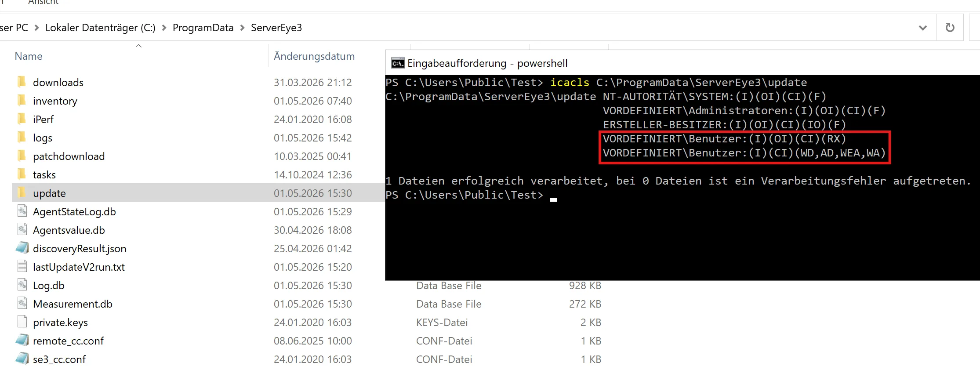Viewport: 980px width, 370px height.
Task: Select the update folder row
Action: 198,193
